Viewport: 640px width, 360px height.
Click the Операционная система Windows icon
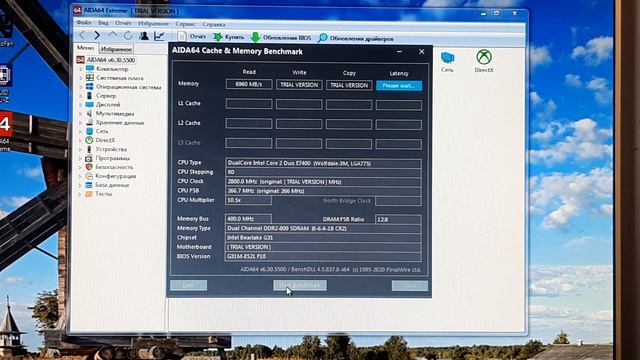point(90,87)
